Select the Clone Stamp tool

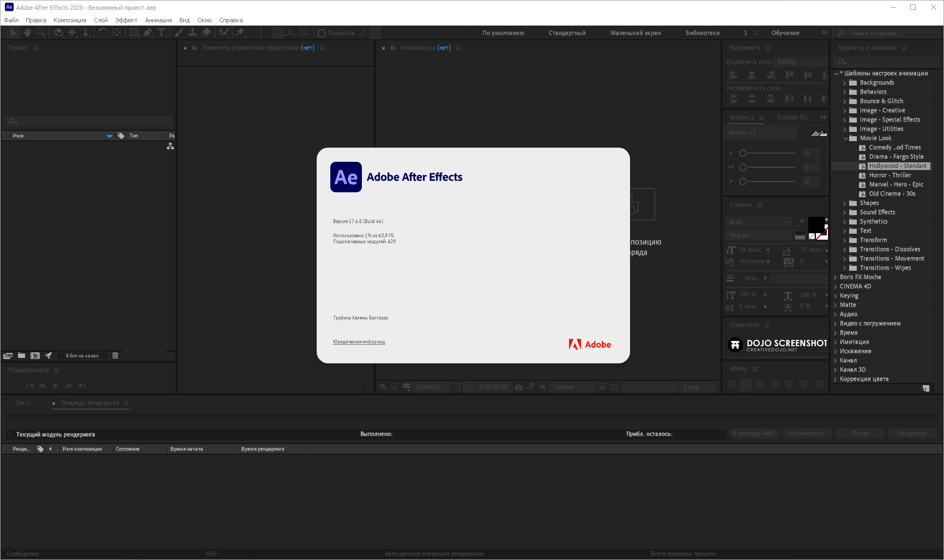192,32
